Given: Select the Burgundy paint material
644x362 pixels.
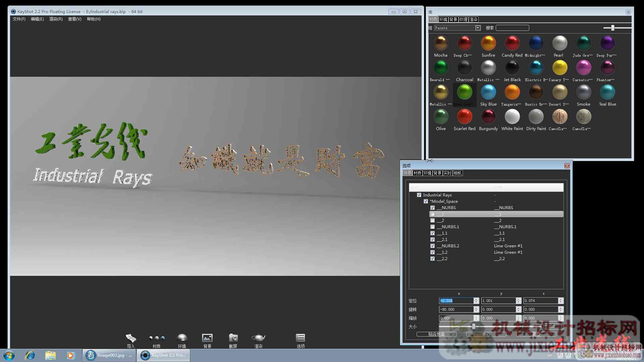Looking at the screenshot, I should pos(488,117).
